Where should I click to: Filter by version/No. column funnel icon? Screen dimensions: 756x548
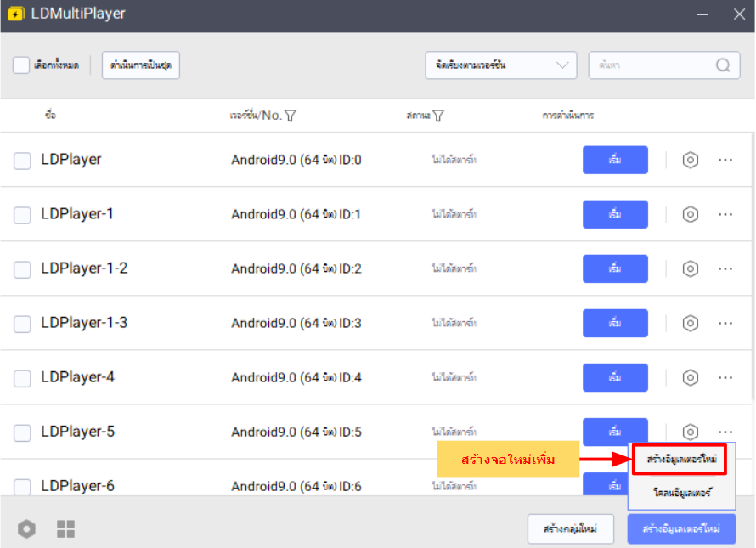[x=291, y=116]
